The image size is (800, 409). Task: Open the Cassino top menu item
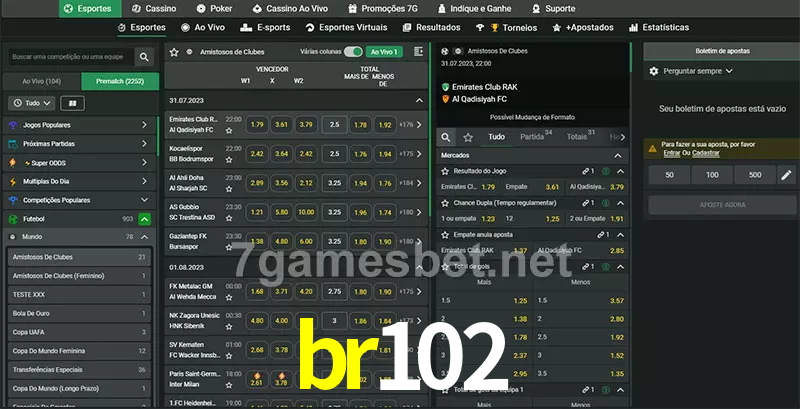[x=153, y=8]
